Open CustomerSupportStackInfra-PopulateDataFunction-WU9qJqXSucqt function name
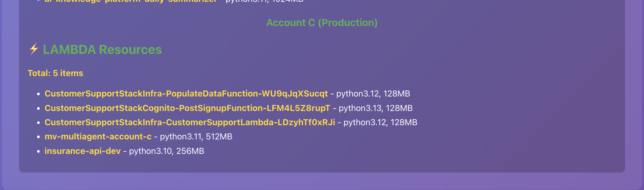This screenshot has width=644, height=190. click(186, 94)
